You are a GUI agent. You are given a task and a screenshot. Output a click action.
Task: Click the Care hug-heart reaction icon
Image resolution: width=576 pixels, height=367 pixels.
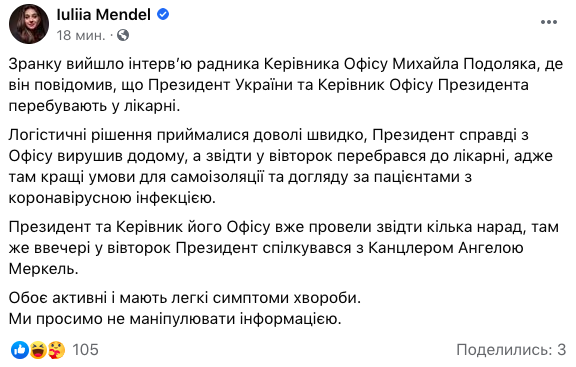coord(56,350)
